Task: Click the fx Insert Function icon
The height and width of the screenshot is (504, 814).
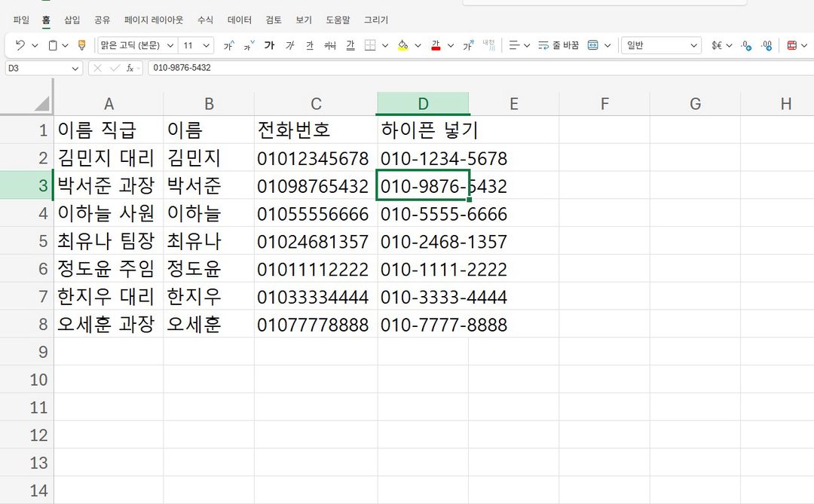Action: point(130,68)
